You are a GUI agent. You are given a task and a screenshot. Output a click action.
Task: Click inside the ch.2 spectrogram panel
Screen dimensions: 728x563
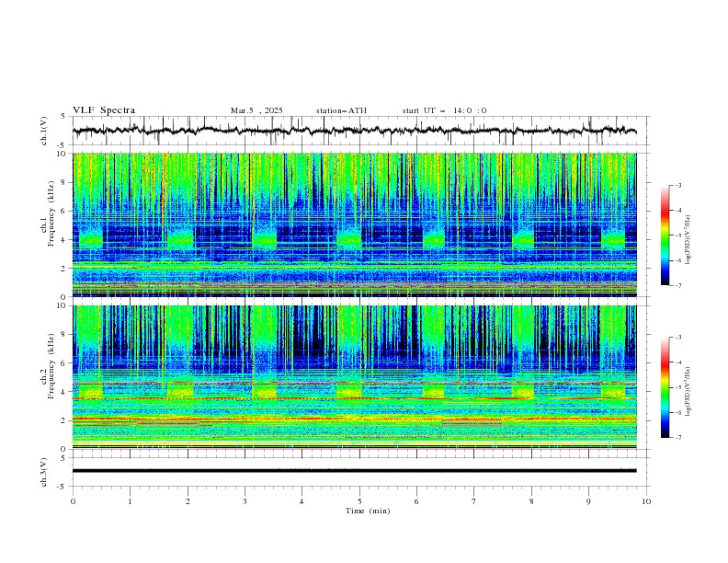coord(354,377)
